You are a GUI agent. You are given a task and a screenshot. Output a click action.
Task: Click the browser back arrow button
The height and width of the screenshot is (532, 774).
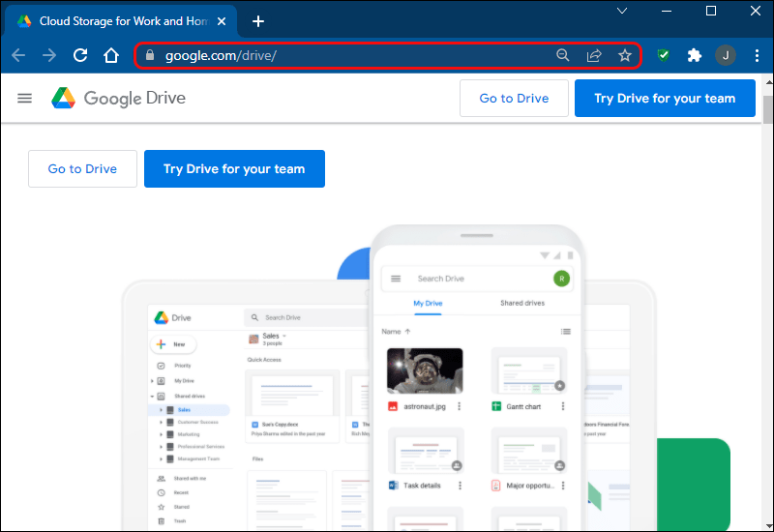coord(18,56)
